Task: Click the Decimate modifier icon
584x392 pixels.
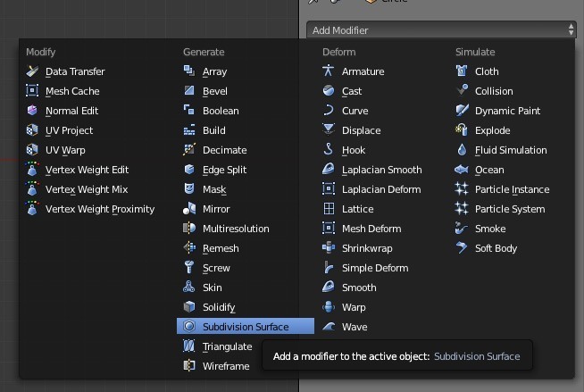Action: (x=189, y=150)
